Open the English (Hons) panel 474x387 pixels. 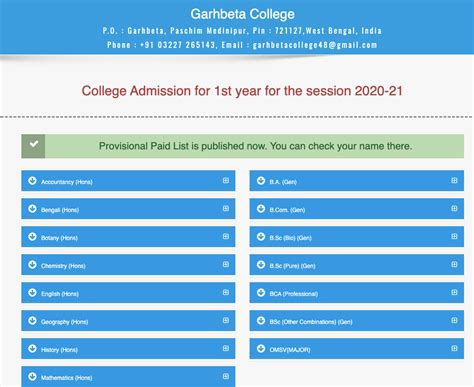pos(128,293)
